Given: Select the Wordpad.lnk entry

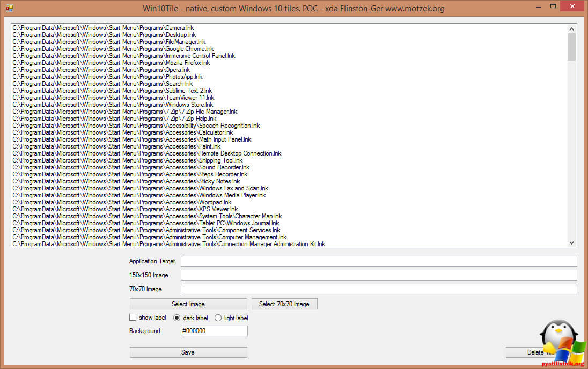Looking at the screenshot, I should (x=122, y=202).
